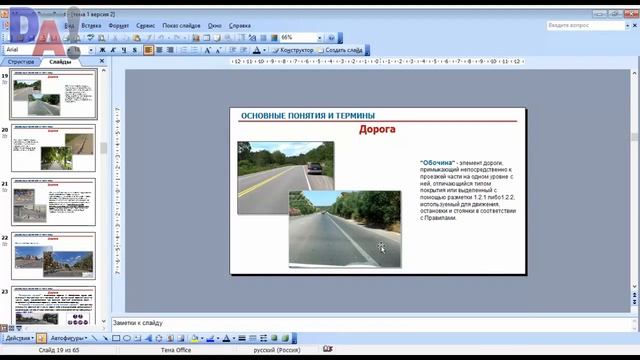Increase font size
The width and height of the screenshot is (640, 360).
pos(207,50)
